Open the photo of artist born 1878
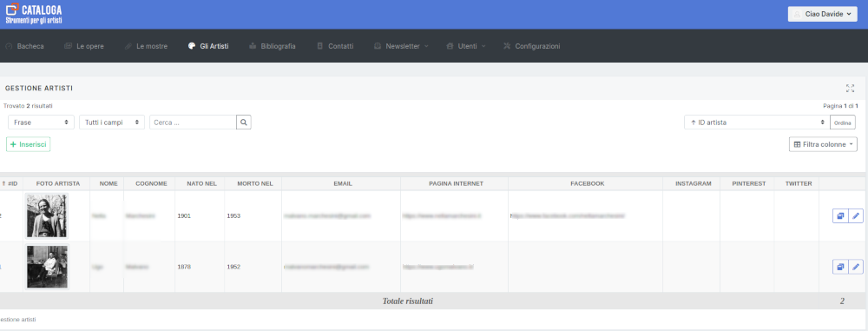 coord(47,267)
